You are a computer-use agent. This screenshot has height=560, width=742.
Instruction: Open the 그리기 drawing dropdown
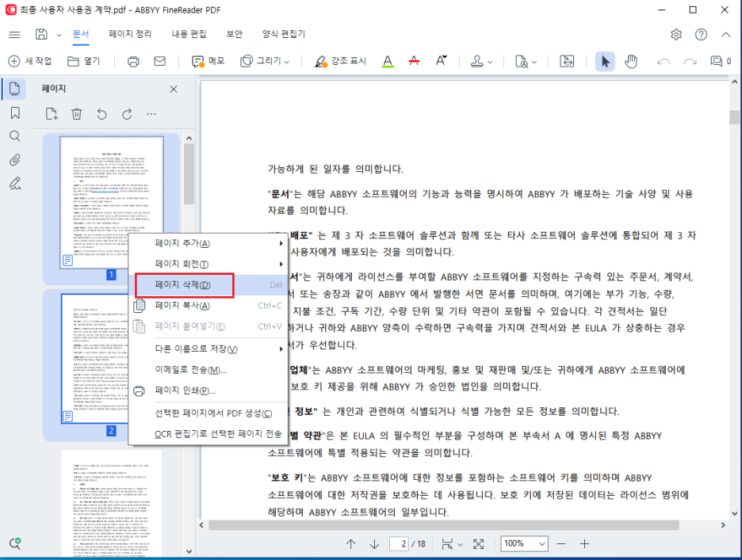[265, 61]
